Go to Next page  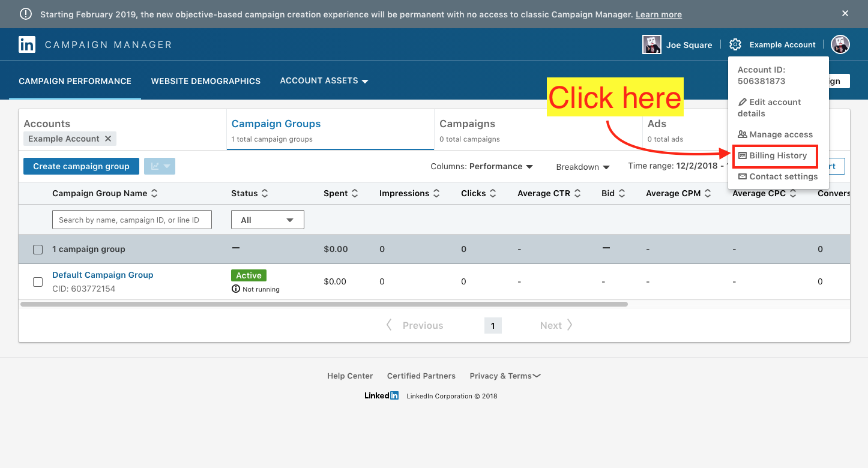[x=556, y=325]
